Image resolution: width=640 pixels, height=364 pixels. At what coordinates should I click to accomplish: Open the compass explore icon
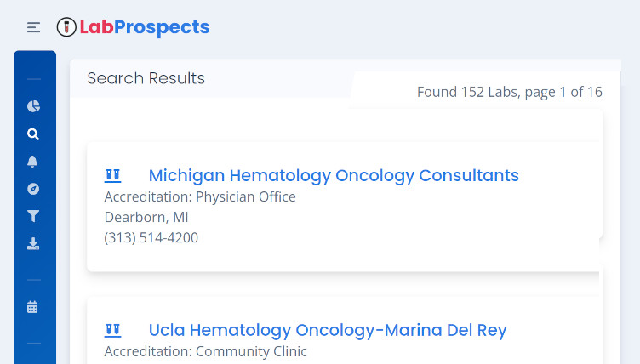(x=33, y=189)
